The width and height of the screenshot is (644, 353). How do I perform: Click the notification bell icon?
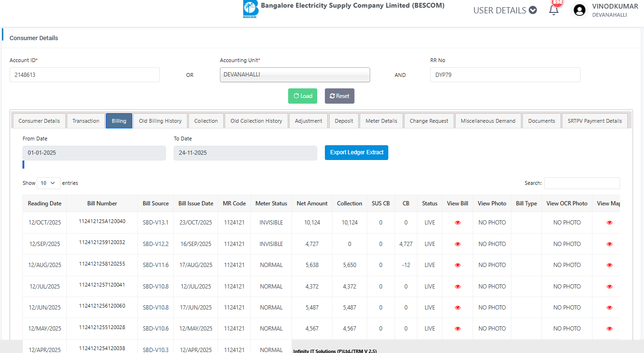[x=553, y=11]
